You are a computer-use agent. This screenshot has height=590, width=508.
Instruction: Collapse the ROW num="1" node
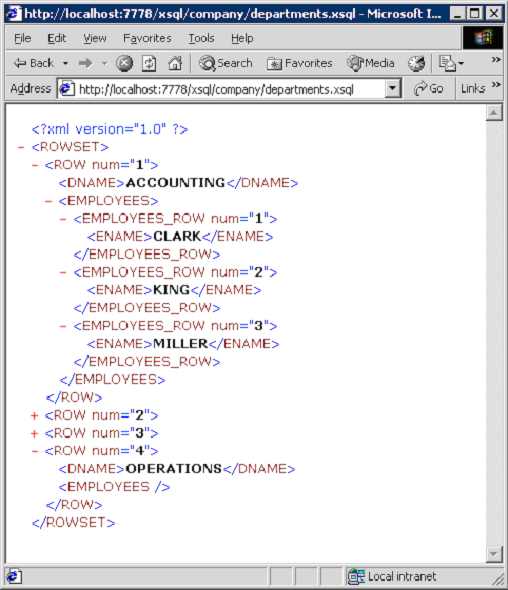(35, 165)
